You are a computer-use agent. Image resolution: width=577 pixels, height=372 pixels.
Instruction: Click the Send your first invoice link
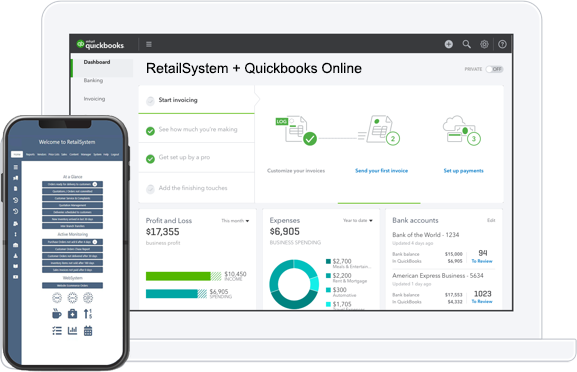[x=381, y=170]
